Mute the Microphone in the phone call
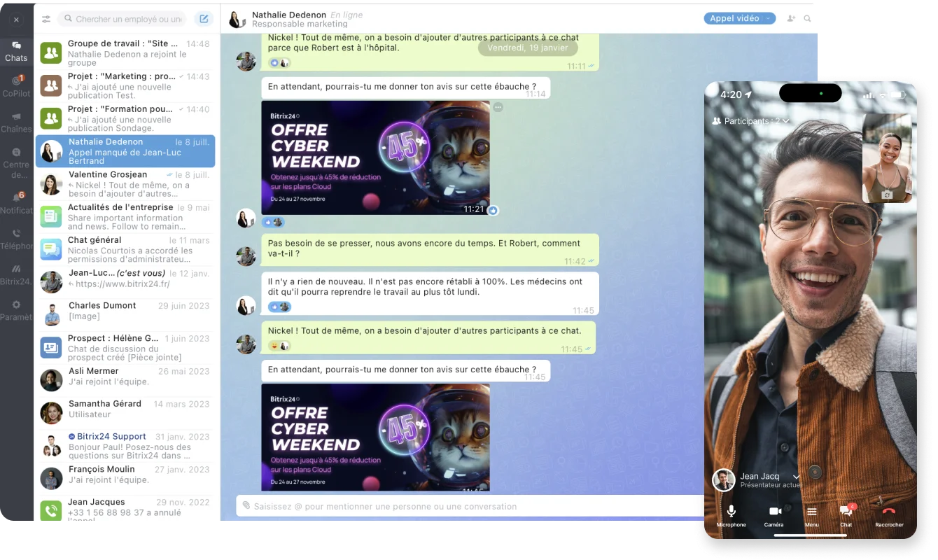This screenshot has height=560, width=938. coord(731,513)
